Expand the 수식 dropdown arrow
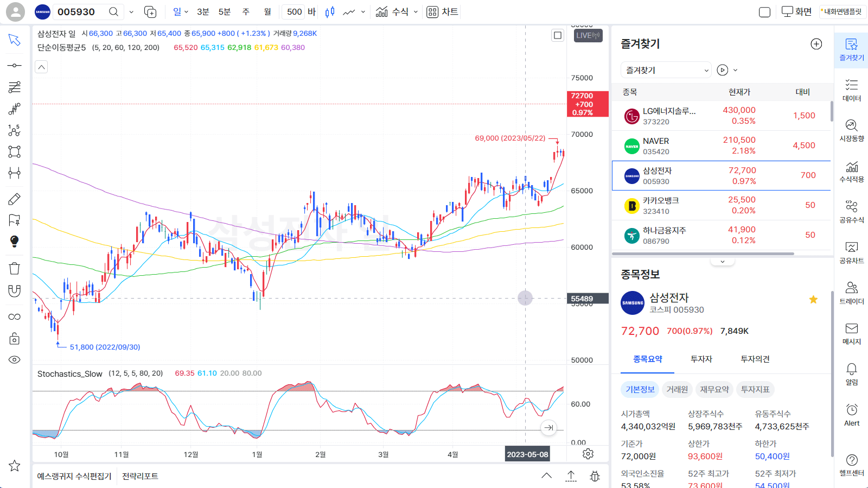 tap(416, 12)
